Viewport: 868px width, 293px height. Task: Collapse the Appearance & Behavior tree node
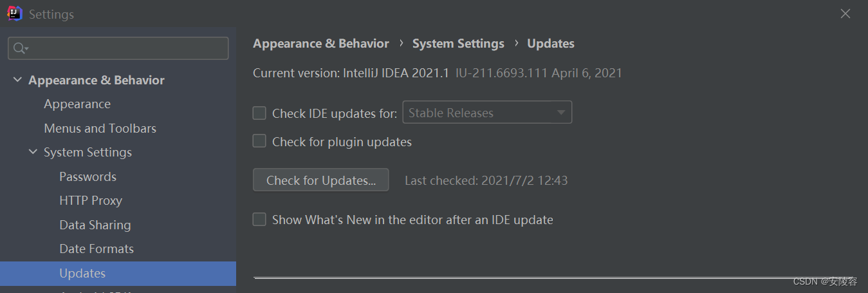click(x=17, y=80)
